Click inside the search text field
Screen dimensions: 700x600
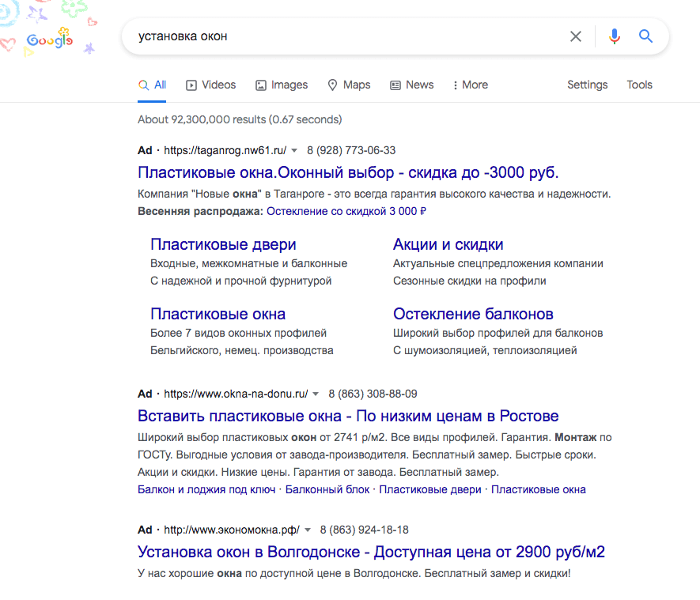(348, 36)
